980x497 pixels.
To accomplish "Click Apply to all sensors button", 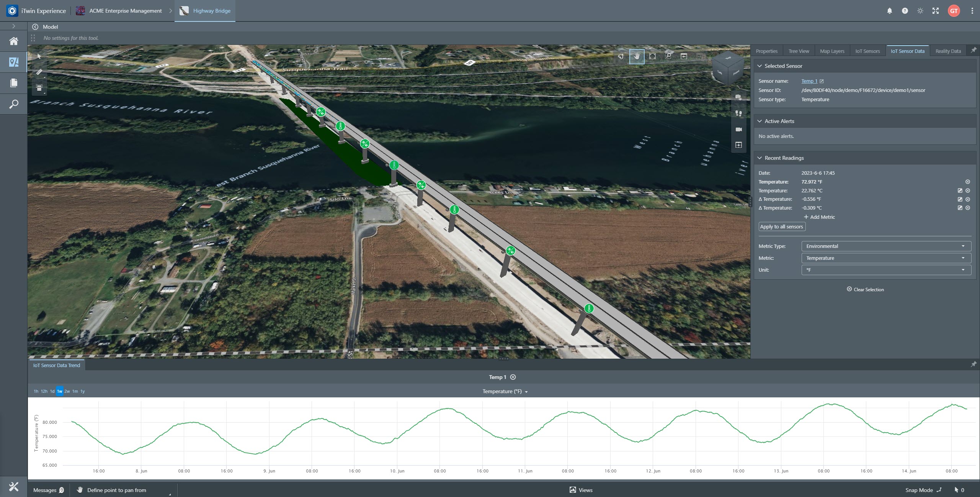I will (782, 226).
